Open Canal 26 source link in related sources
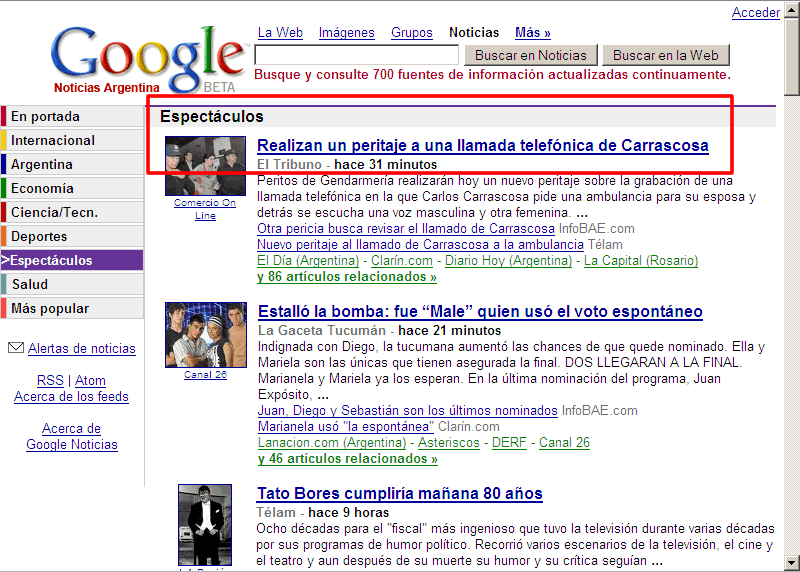This screenshot has height=572, width=800. pos(564,443)
